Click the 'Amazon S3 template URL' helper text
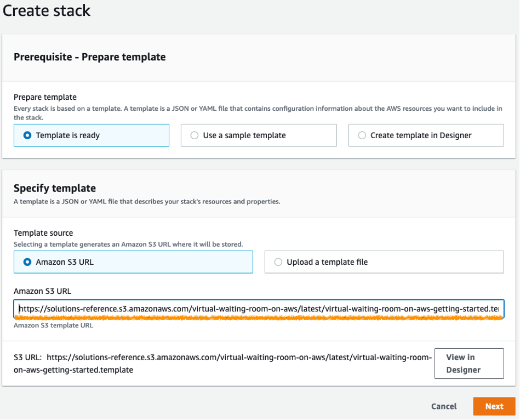This screenshot has height=420, width=520. (x=53, y=325)
